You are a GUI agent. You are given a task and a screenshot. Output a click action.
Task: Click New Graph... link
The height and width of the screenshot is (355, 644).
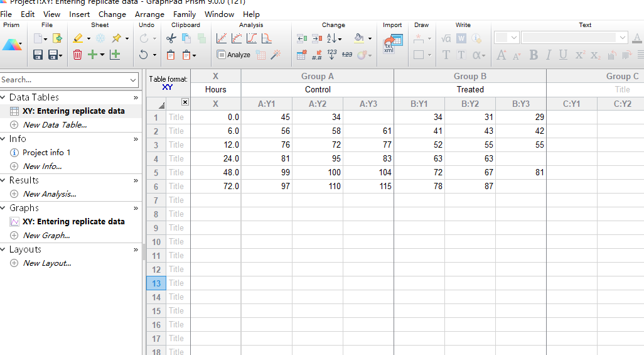pyautogui.click(x=46, y=236)
